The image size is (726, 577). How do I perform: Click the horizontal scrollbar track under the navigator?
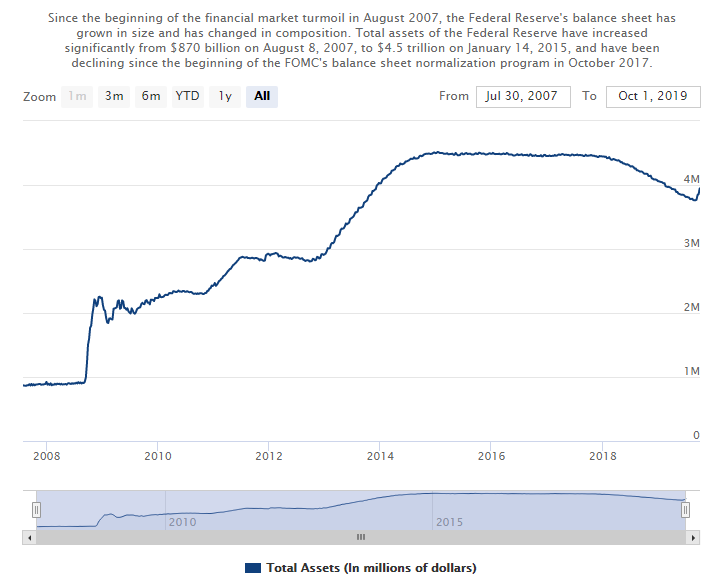tap(360, 537)
